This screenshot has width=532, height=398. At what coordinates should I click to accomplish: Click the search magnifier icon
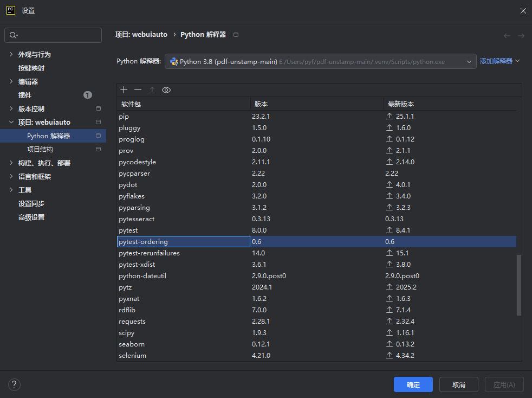point(14,35)
